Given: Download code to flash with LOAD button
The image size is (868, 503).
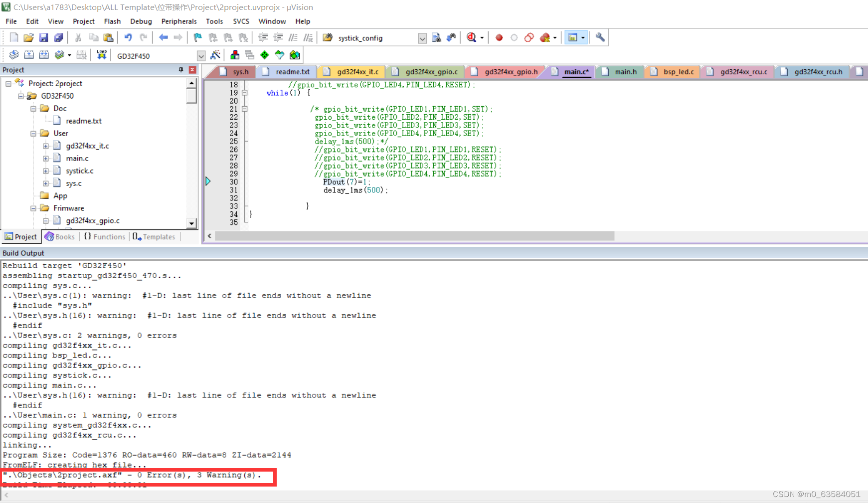Looking at the screenshot, I should click(101, 55).
